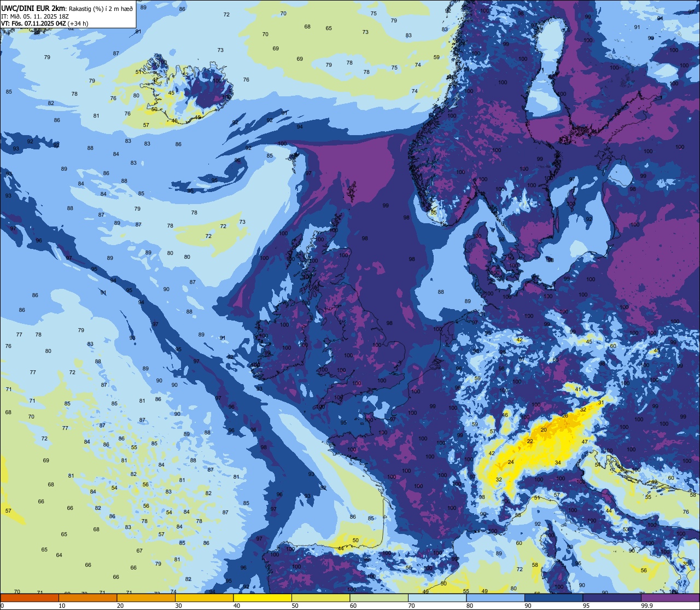Screen dimensions: 700x610
Task: Click the 0–10 dark orange legend swatch
Action: pos(30,597)
